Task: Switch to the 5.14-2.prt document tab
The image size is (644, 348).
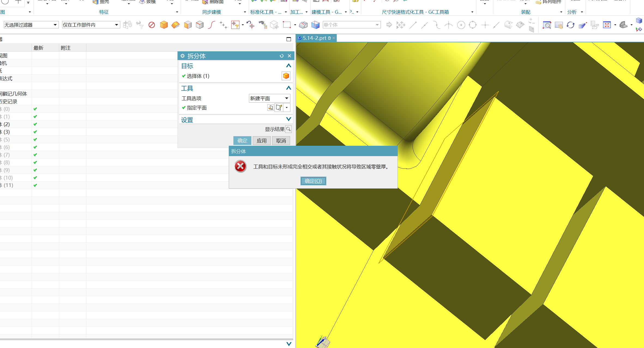Action: (316, 38)
